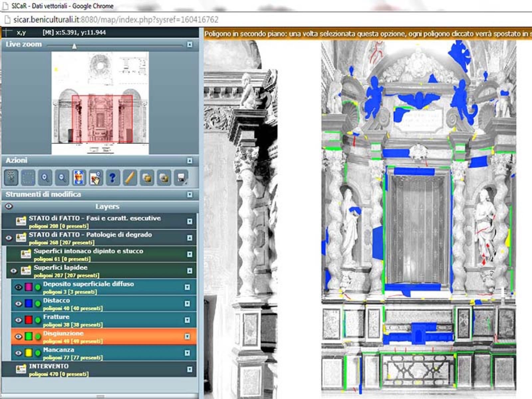Click the SICaR - Dati vettoriali window title
The height and width of the screenshot is (399, 532).
tap(62, 6)
